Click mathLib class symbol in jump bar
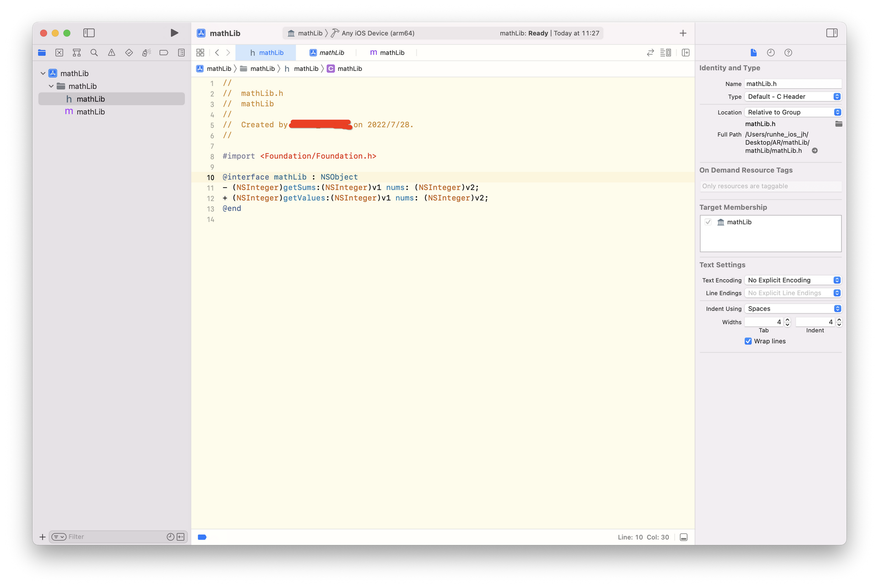This screenshot has height=588, width=879. pyautogui.click(x=344, y=69)
